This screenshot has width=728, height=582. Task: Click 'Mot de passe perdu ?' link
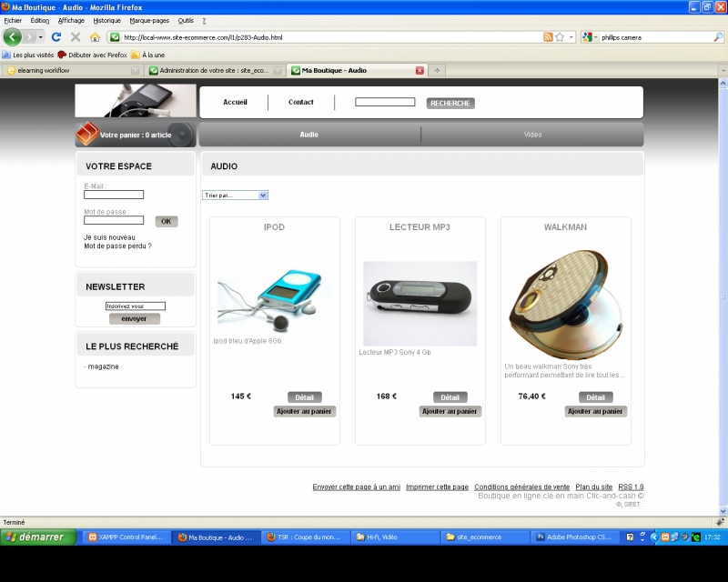tap(117, 246)
